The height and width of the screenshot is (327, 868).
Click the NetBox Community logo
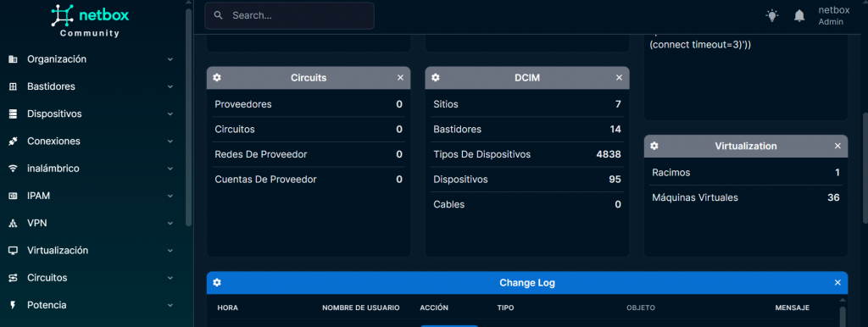[x=90, y=21]
